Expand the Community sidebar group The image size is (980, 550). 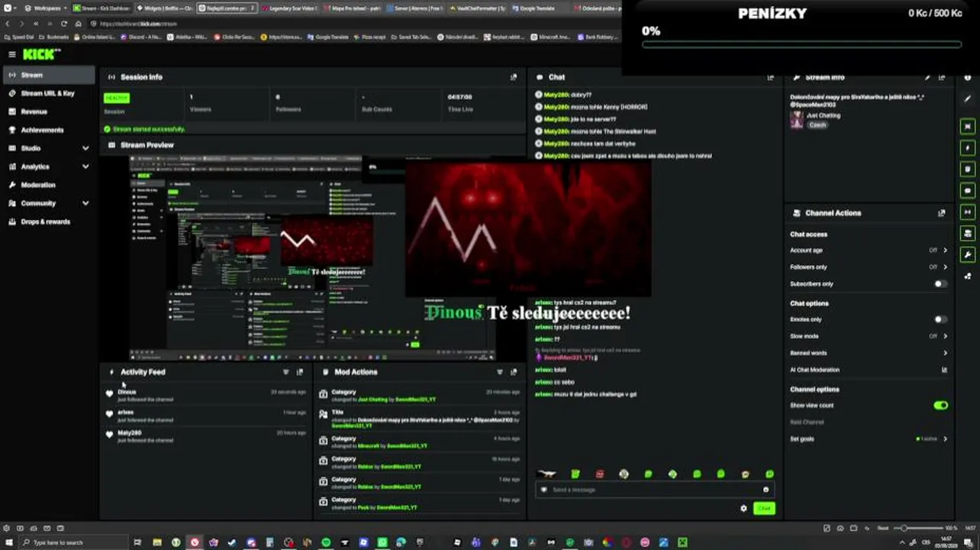(x=50, y=203)
